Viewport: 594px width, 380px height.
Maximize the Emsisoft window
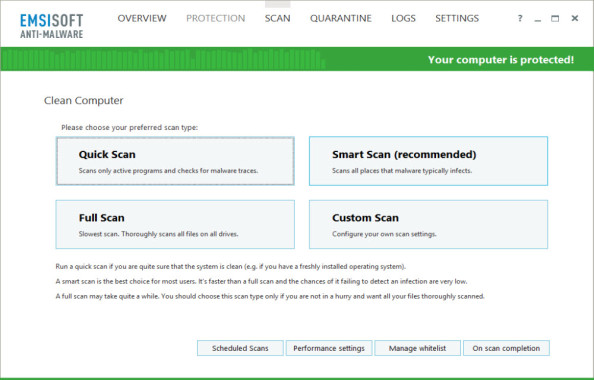555,18
